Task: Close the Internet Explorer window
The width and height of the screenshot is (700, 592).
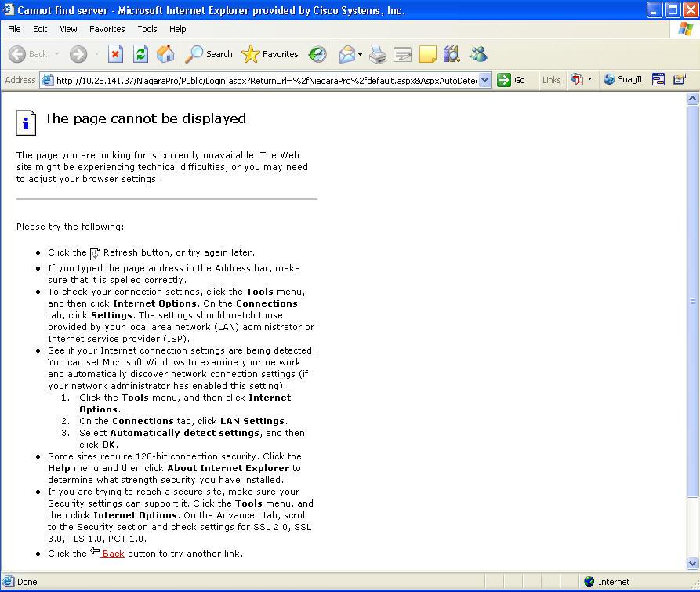Action: (x=690, y=10)
